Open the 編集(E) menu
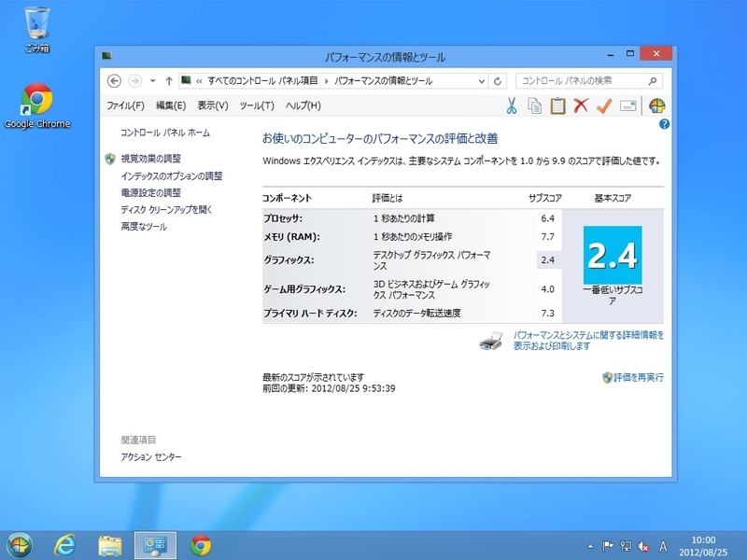Image resolution: width=747 pixels, height=560 pixels. coord(171,105)
